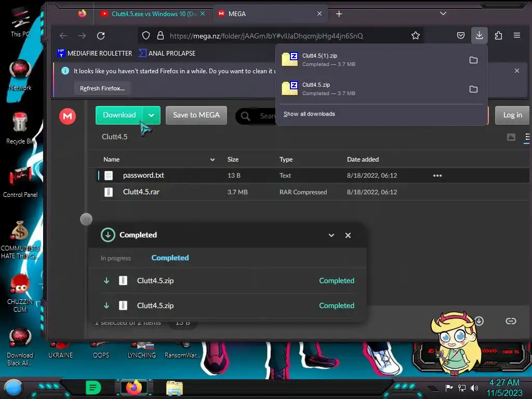Click the volume speaker tray icon

(474, 388)
